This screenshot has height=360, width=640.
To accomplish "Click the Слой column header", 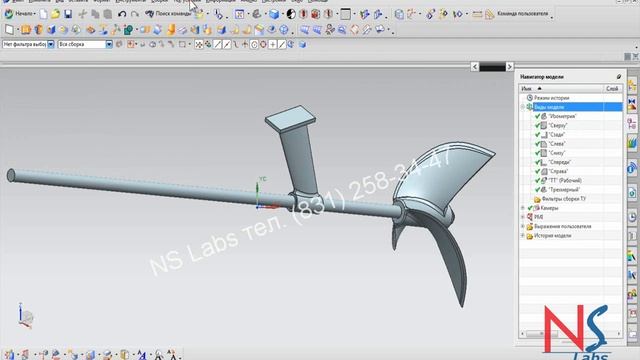I will pyautogui.click(x=613, y=89).
